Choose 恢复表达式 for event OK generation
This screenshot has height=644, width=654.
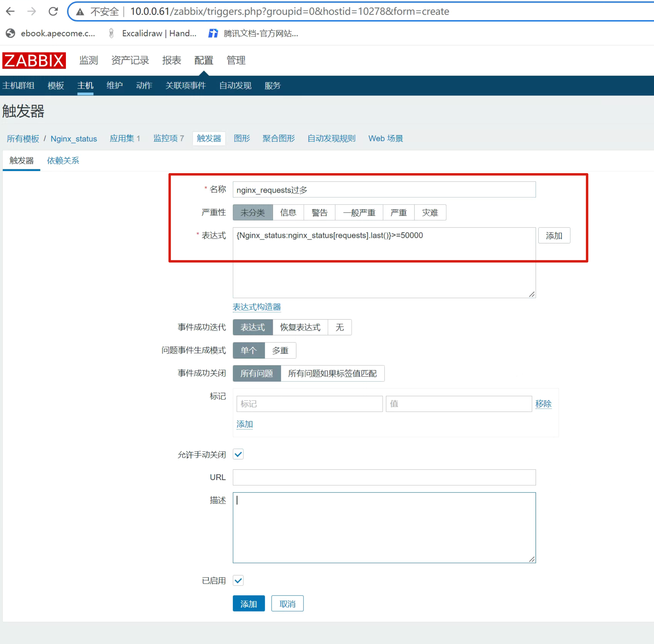tap(300, 327)
